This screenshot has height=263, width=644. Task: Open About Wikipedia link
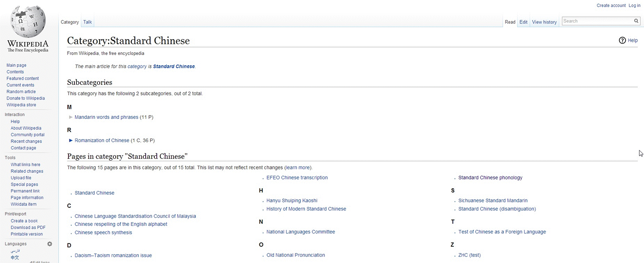[26, 128]
